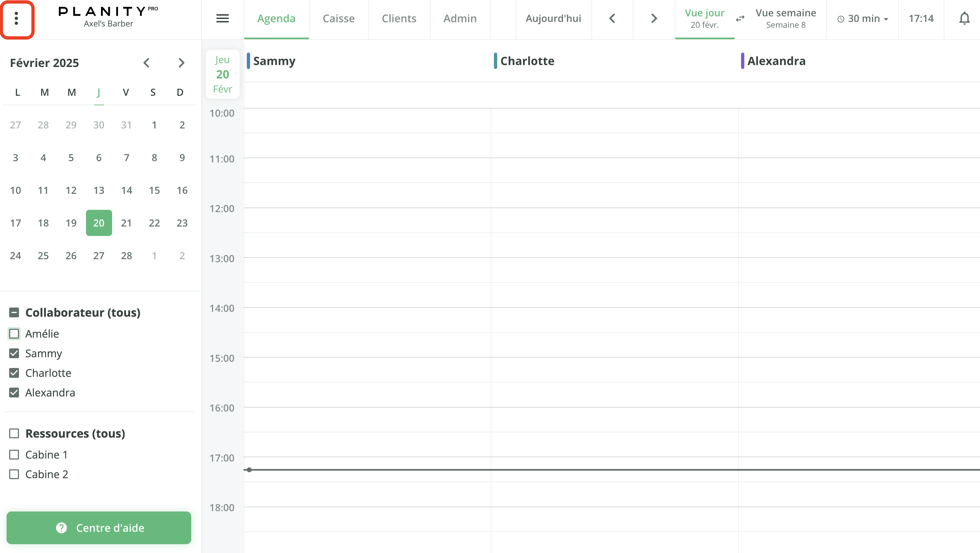
Task: Click the view swap arrows icon
Action: (740, 19)
